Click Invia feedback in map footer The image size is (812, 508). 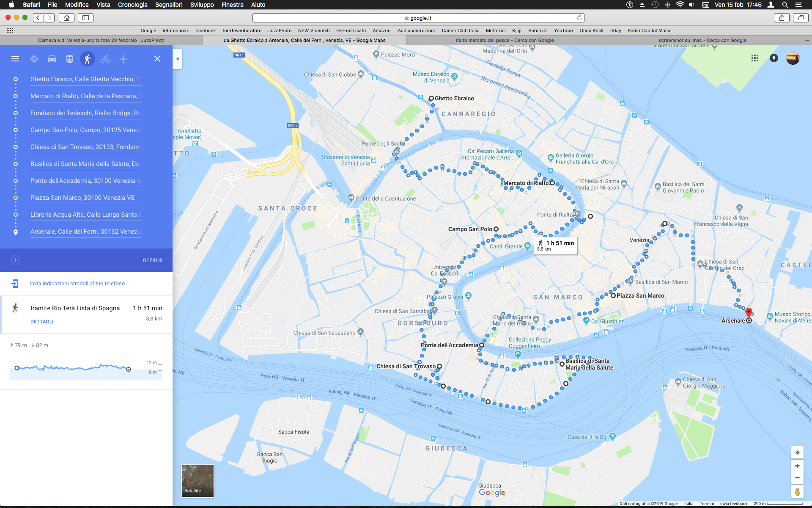point(734,503)
